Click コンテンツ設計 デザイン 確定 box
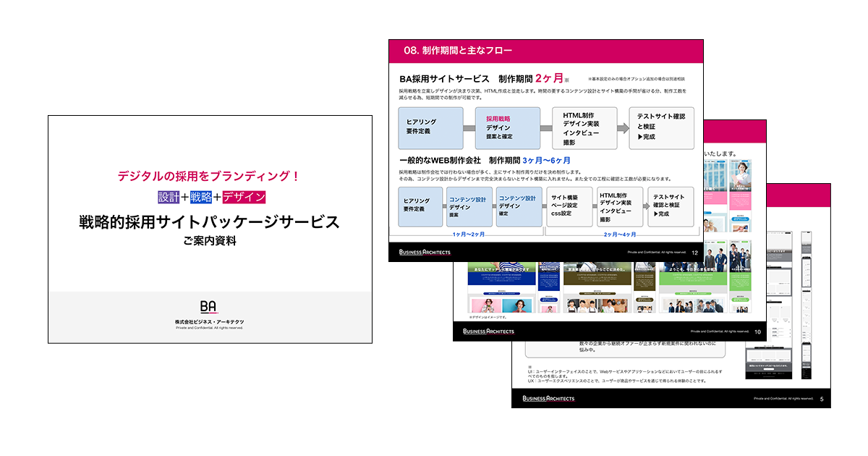Viewport: 868px width, 456px height. pyautogui.click(x=519, y=206)
